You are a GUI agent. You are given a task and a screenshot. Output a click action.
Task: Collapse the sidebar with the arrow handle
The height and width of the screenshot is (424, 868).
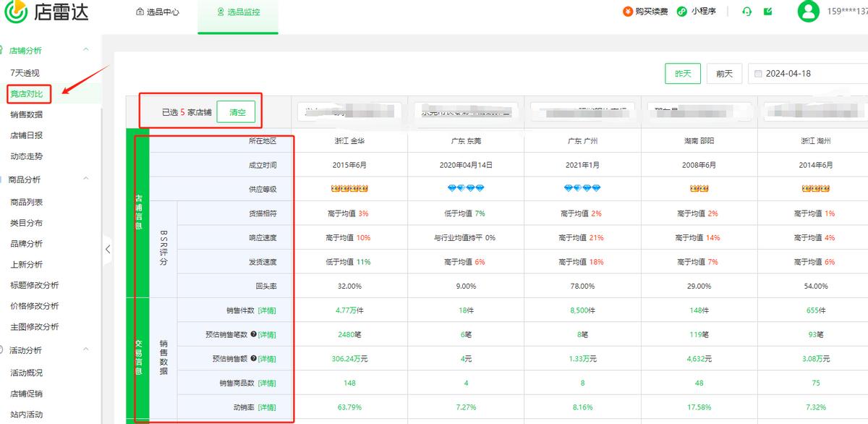108,249
